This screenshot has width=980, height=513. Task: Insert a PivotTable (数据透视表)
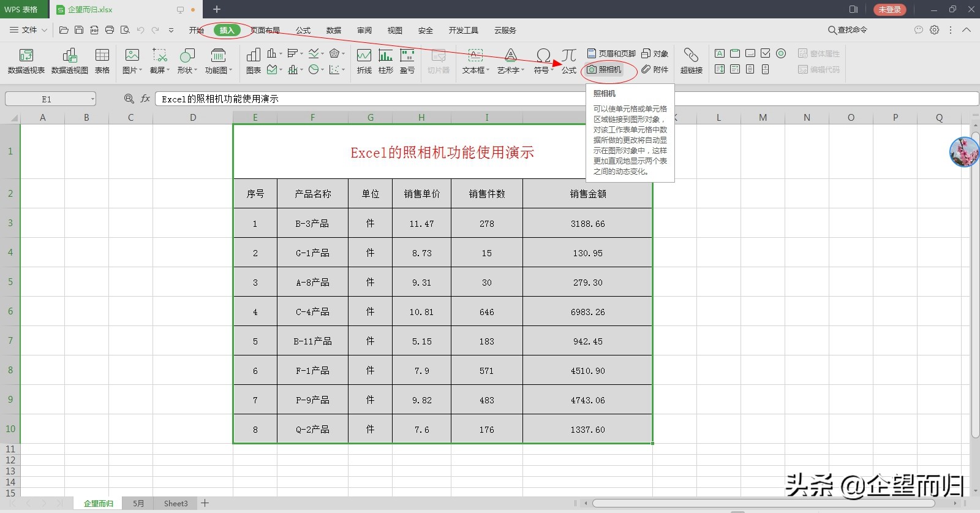(x=26, y=61)
